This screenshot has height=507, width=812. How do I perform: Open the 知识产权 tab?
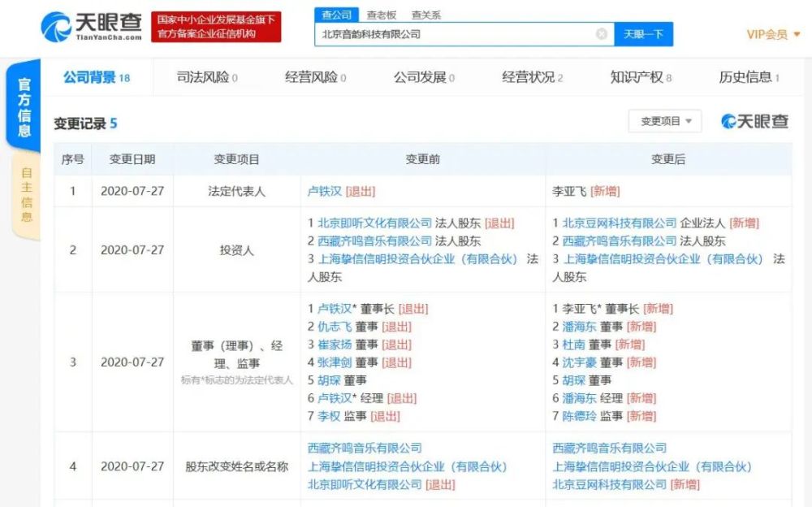click(641, 78)
